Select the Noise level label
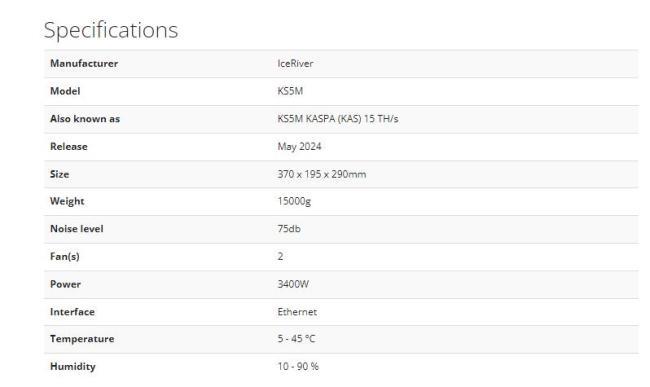 pos(77,229)
